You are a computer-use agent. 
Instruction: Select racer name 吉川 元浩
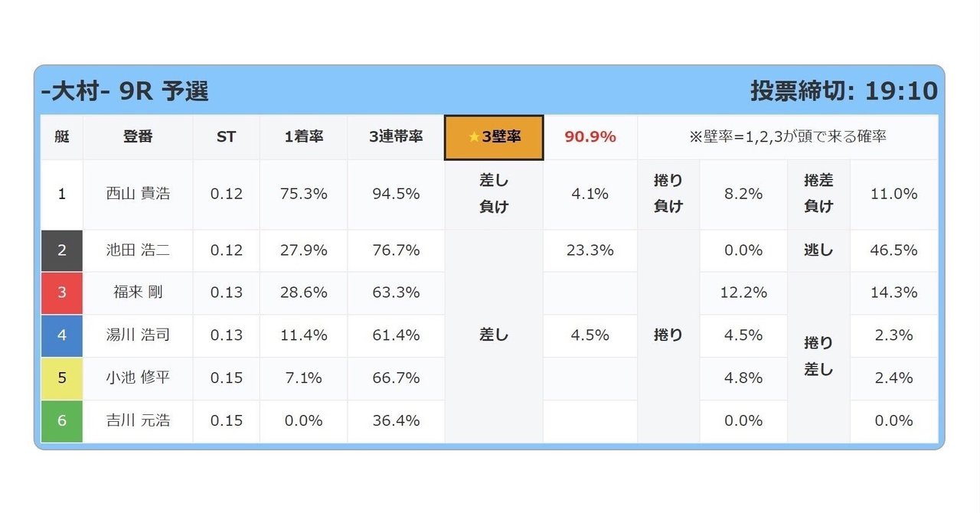coord(138,421)
